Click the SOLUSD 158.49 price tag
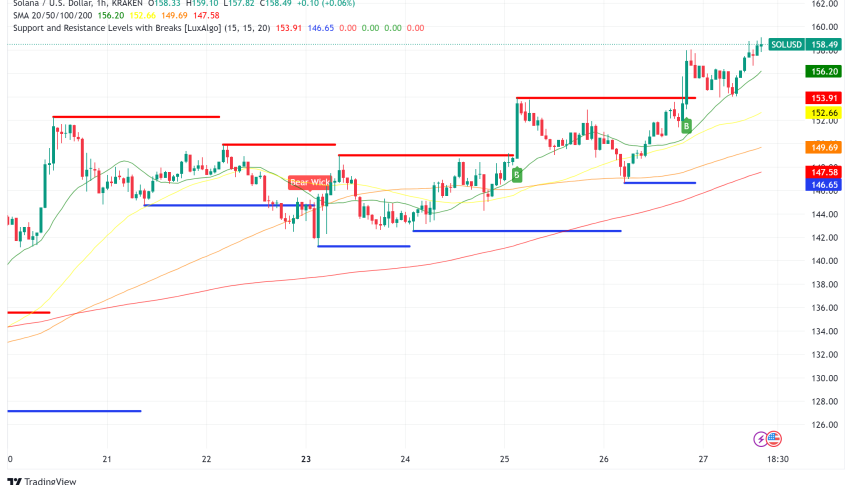The height and width of the screenshot is (485, 852). [805, 45]
